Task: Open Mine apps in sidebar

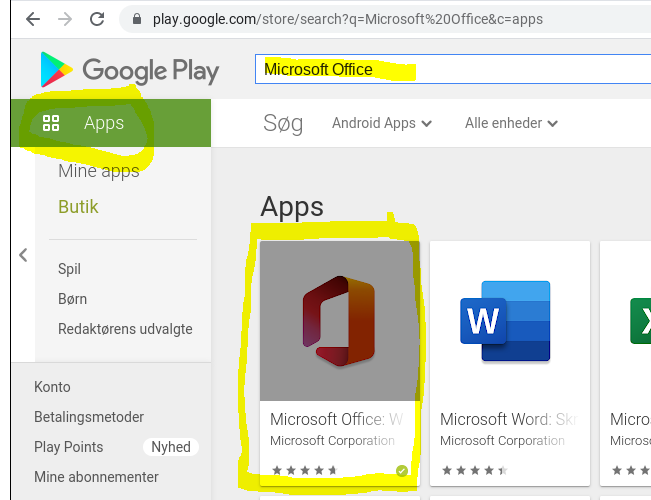Action: 99,171
